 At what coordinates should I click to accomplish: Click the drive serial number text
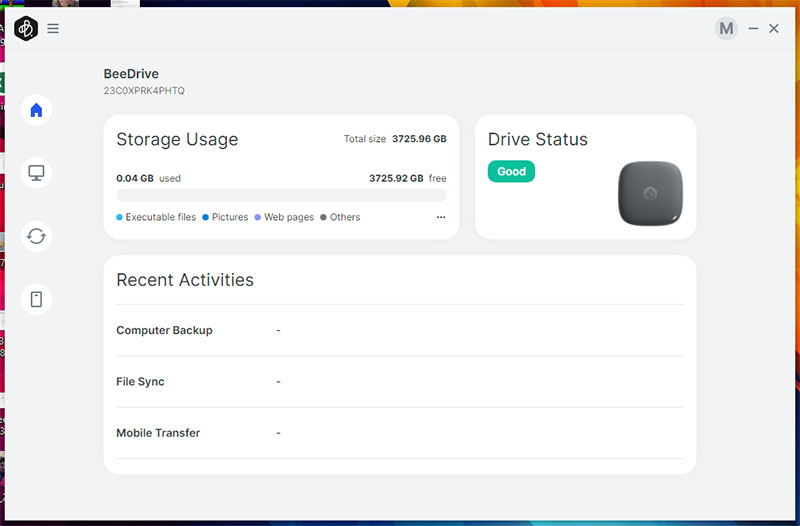tap(144, 91)
